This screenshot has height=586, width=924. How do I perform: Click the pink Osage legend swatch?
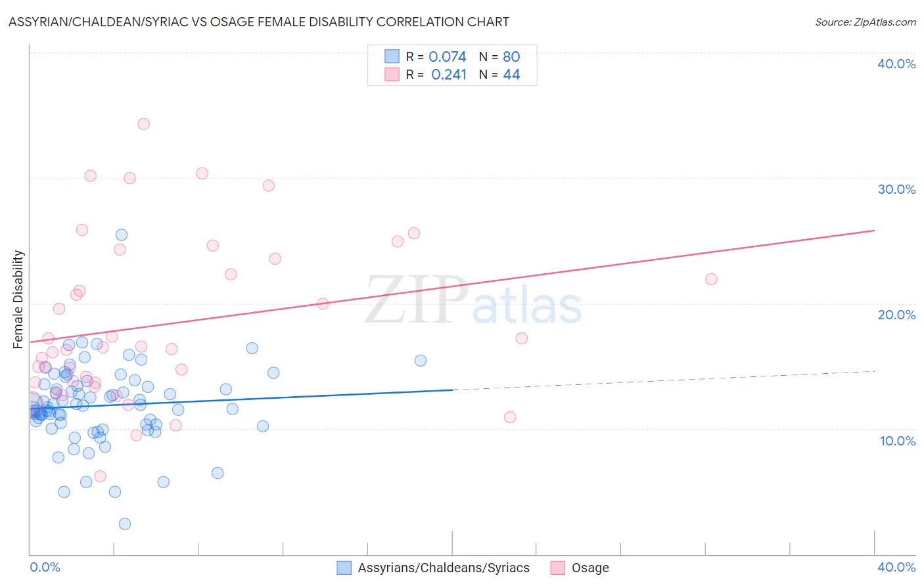click(558, 568)
